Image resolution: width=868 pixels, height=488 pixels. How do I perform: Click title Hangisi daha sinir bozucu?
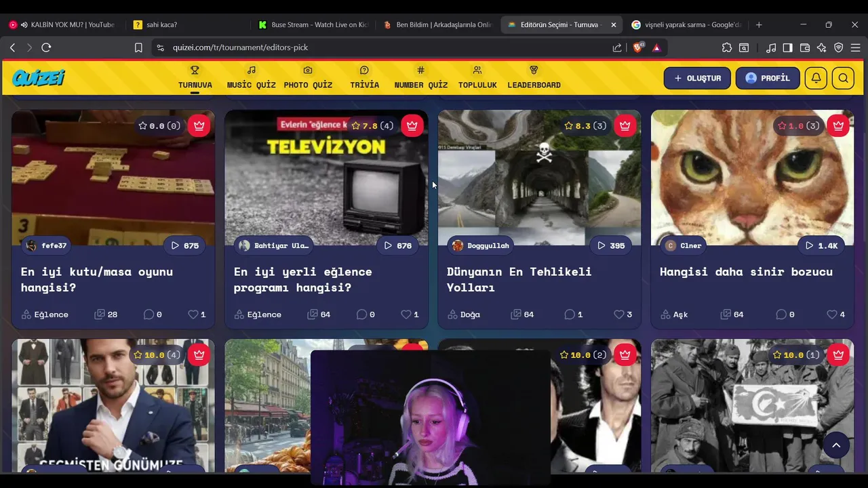(746, 272)
